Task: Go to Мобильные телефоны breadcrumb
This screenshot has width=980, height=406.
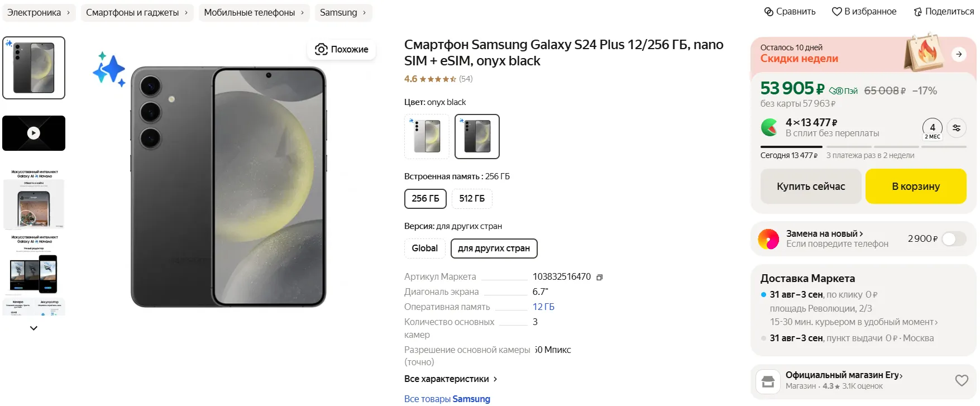Action: click(x=254, y=12)
